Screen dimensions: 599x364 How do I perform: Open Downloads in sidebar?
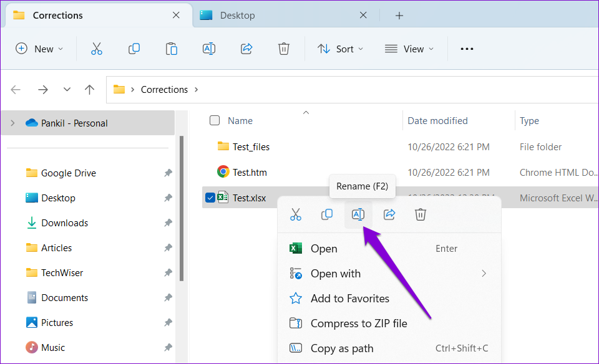(64, 223)
